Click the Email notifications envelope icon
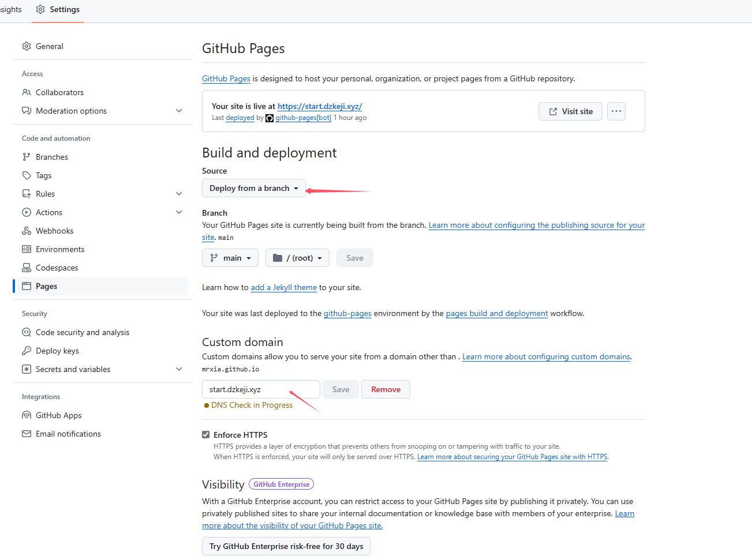 pyautogui.click(x=27, y=434)
